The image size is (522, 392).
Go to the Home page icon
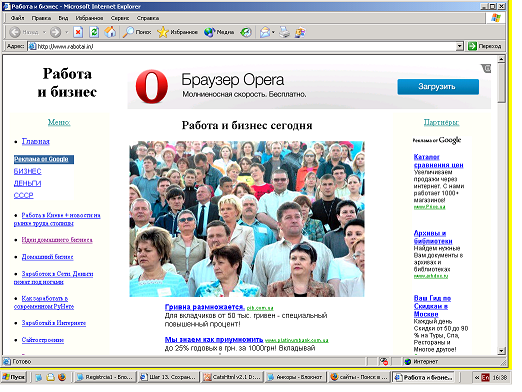tap(110, 32)
